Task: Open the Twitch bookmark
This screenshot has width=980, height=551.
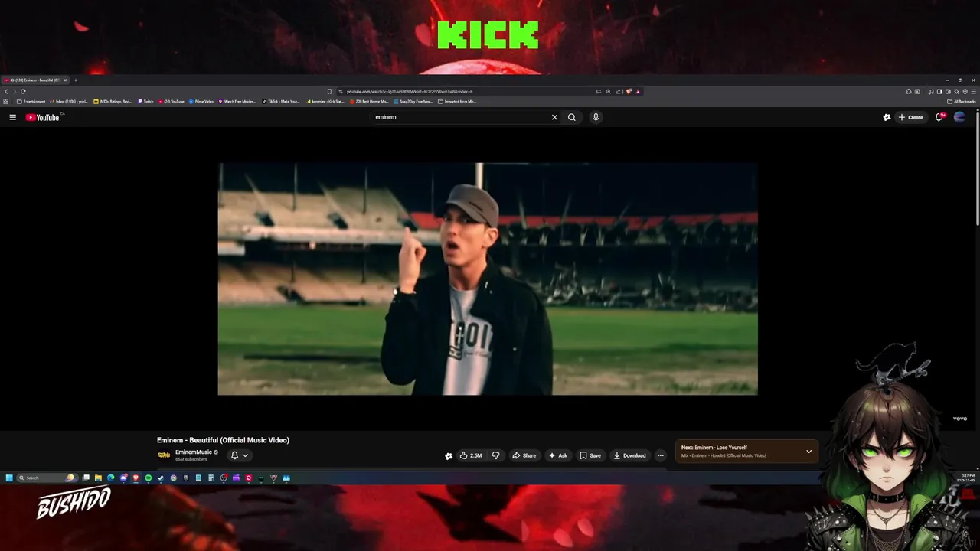Action: (x=145, y=101)
